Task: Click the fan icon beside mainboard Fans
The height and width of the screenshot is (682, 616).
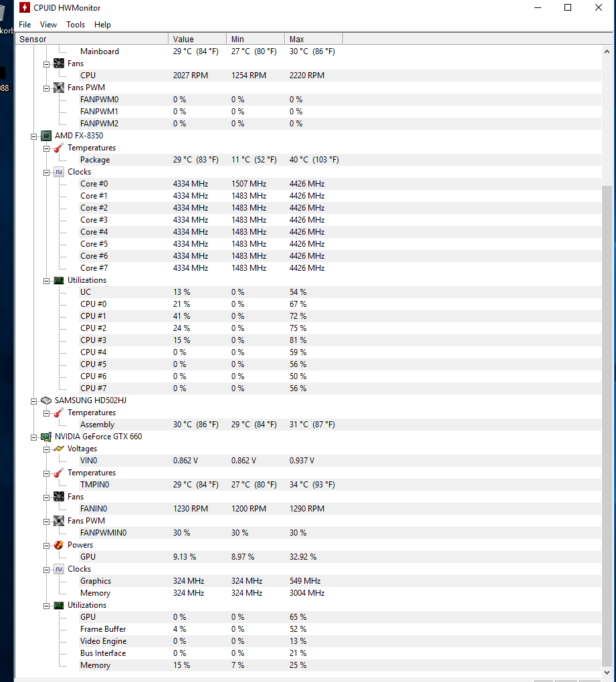Action: (59, 64)
